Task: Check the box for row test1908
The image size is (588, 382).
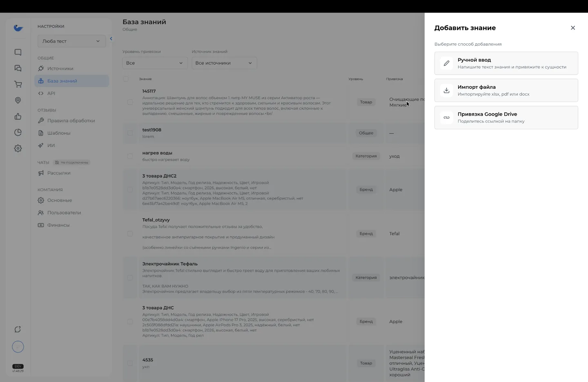Action: pyautogui.click(x=130, y=133)
